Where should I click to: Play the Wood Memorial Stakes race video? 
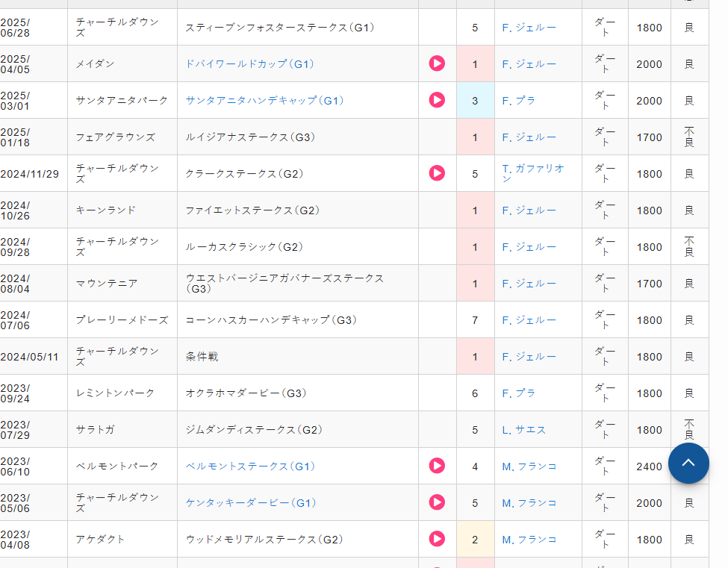point(437,539)
